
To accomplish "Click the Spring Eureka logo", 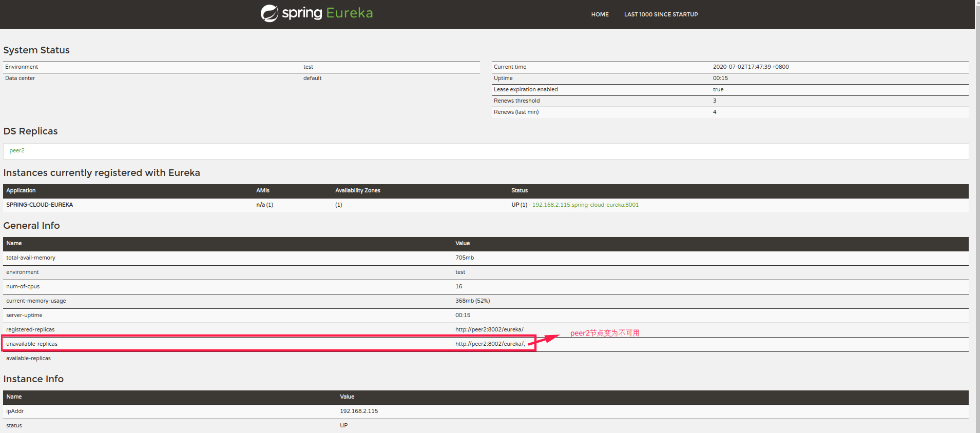I will (x=317, y=13).
